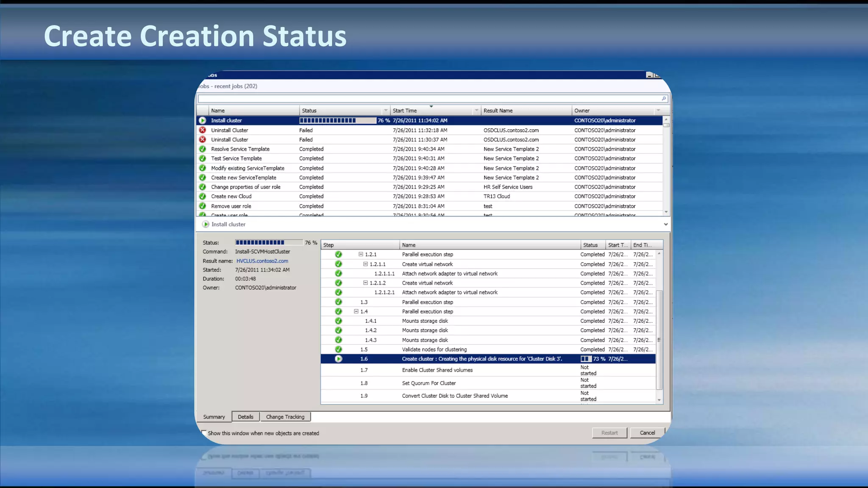The height and width of the screenshot is (488, 868).
Task: Collapse step 1.2.1 tree node
Action: pyautogui.click(x=361, y=254)
